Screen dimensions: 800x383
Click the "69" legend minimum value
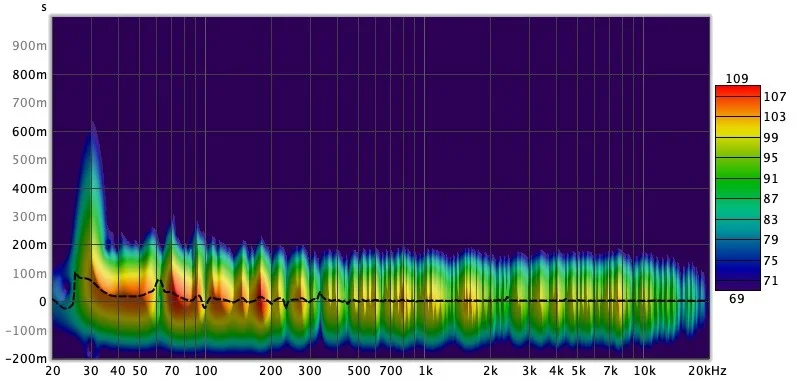coord(737,299)
